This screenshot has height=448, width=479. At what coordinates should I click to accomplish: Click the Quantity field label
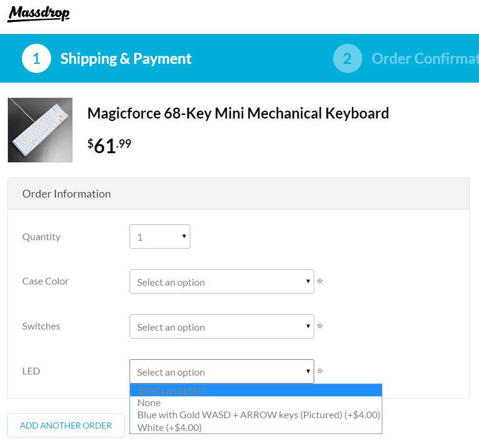click(x=41, y=236)
